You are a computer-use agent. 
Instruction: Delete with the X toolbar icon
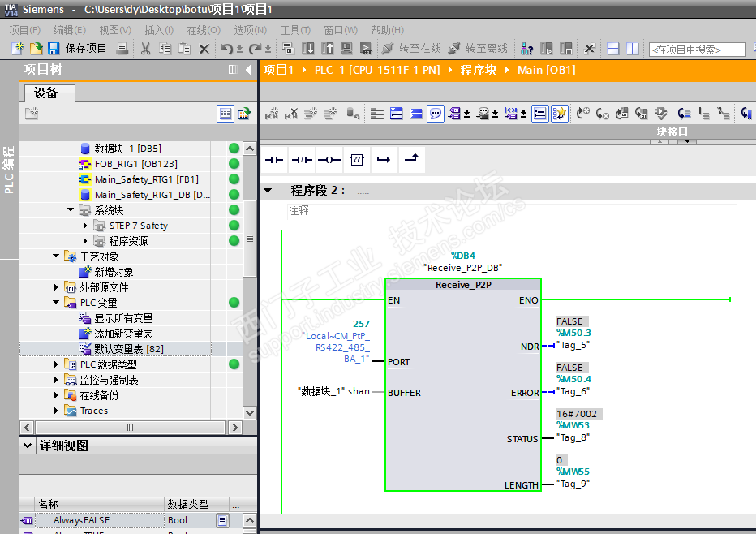click(204, 48)
